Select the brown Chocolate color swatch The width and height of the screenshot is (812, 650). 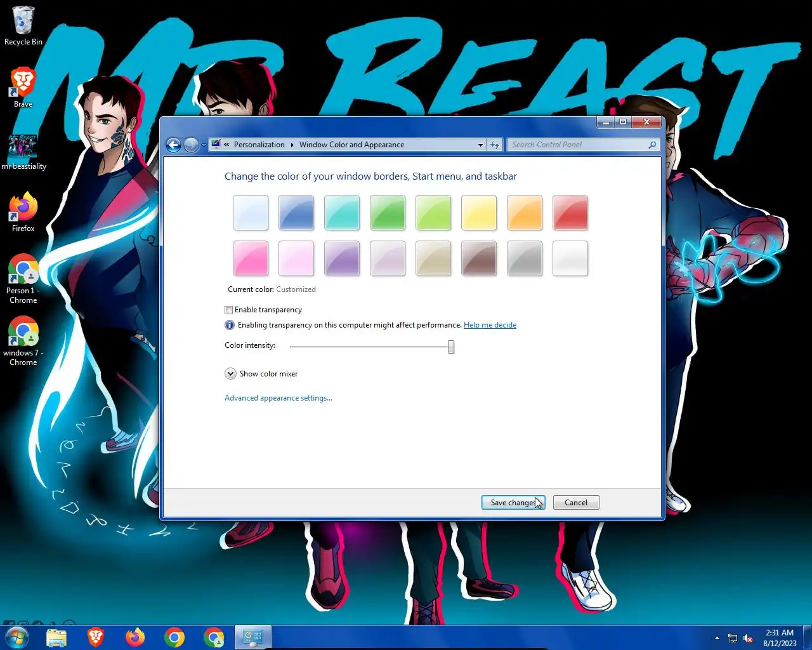click(479, 258)
